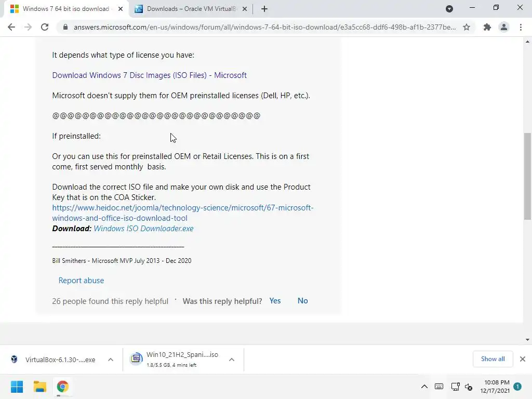Click the VirtualBox installer icon in downloads bar

[x=14, y=360]
